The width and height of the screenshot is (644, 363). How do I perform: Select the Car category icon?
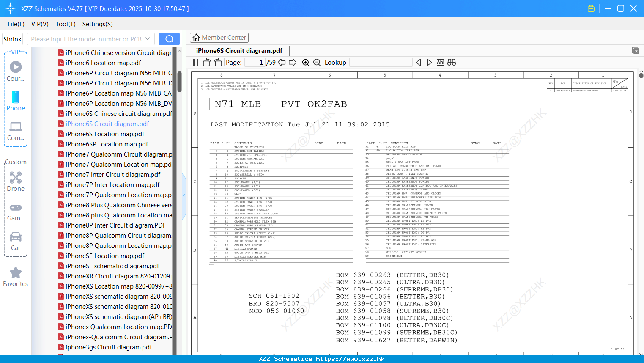(x=16, y=241)
